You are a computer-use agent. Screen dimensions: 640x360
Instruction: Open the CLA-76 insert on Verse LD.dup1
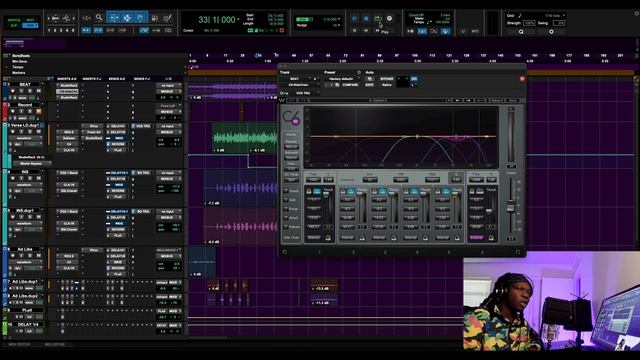(x=68, y=150)
